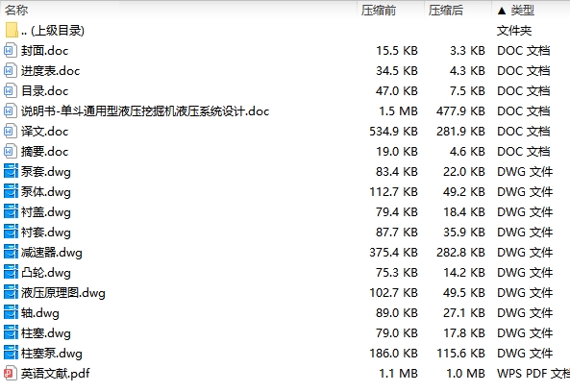Click the Word icon beside 目录.doc

pyautogui.click(x=11, y=91)
